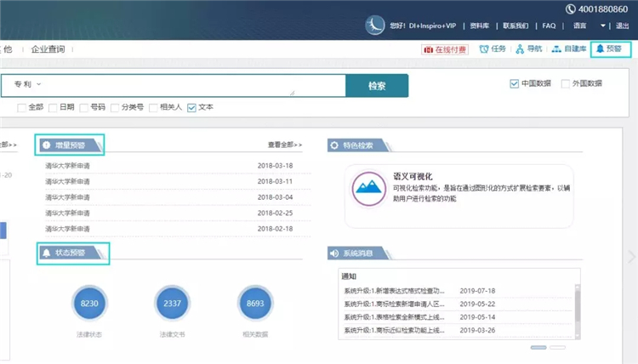Click the 相关数据 8693 circle

click(x=254, y=303)
